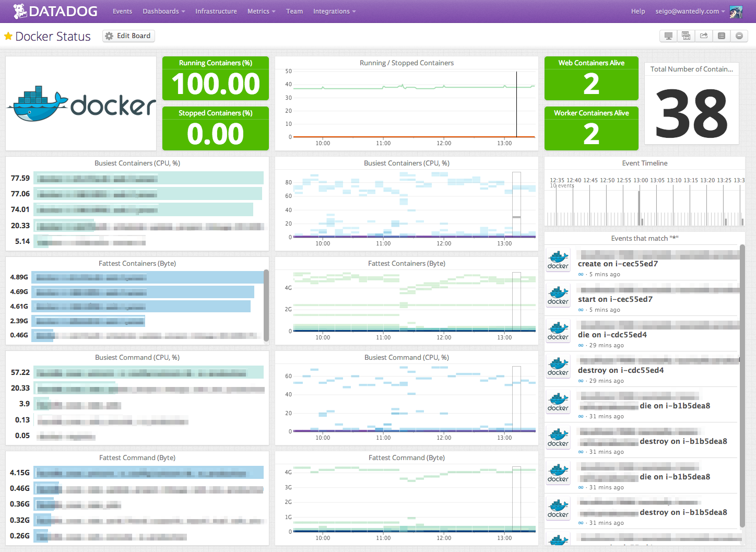Viewport: 756px width, 552px height.
Task: Click the user avatar image top right
Action: pyautogui.click(x=736, y=11)
